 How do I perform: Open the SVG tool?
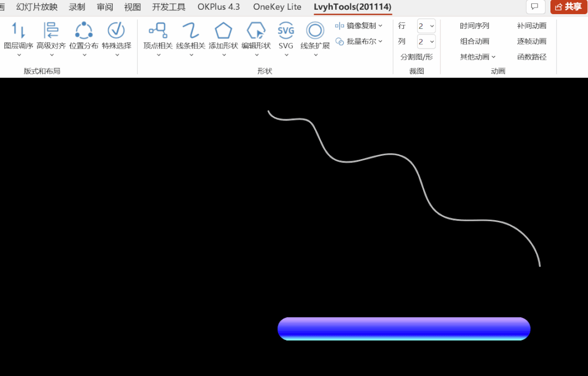(286, 37)
